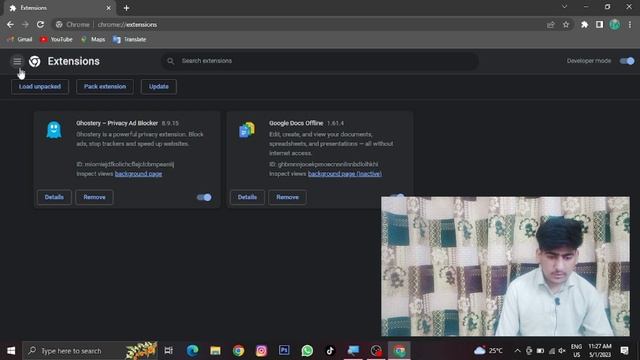
Task: Click the magnifier icon in search extensions
Action: (x=171, y=61)
